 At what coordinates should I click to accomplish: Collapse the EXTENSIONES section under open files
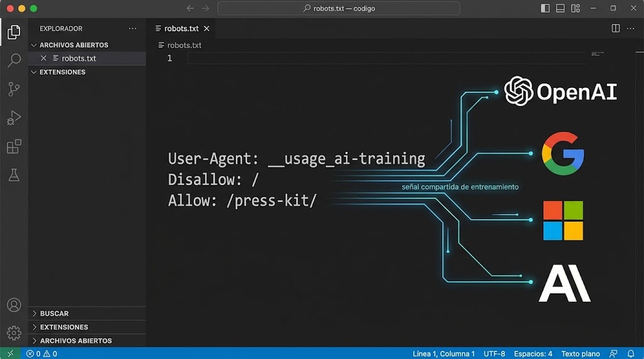point(87,72)
